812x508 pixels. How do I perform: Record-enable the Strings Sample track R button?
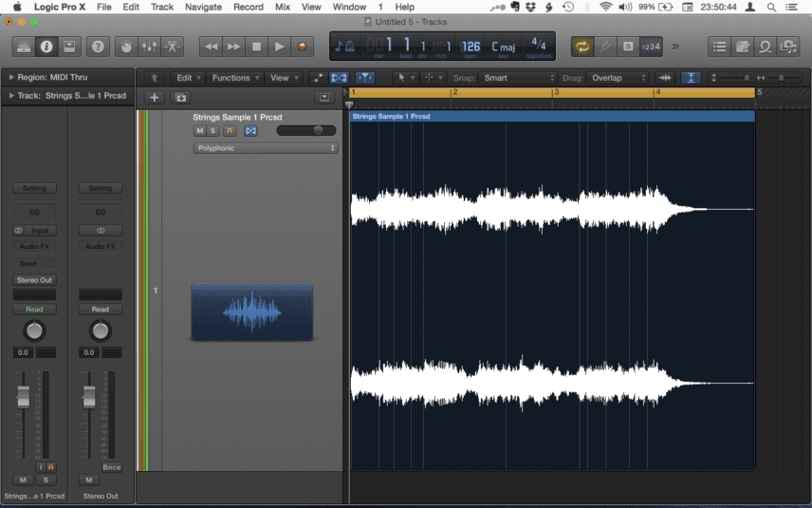pyautogui.click(x=230, y=131)
